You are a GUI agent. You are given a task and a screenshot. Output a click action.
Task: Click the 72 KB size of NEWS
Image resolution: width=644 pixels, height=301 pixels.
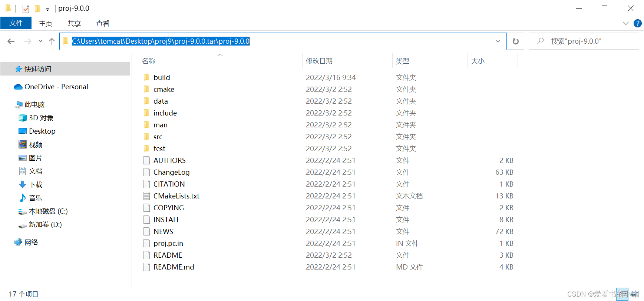pos(504,231)
